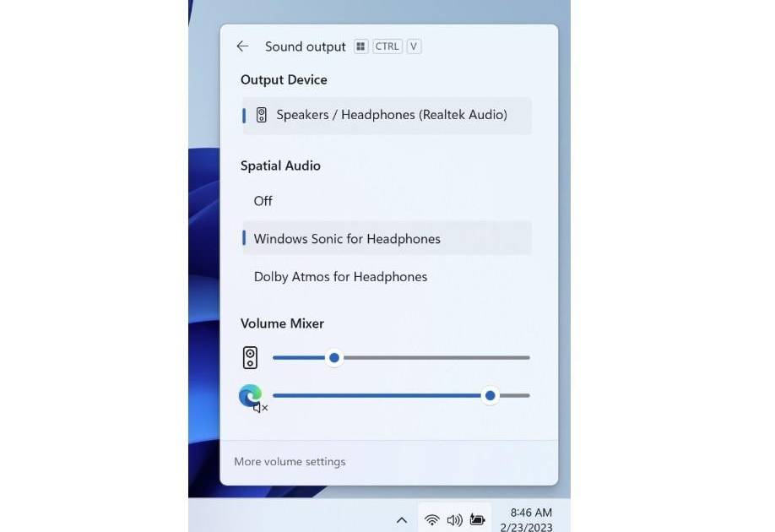This screenshot has width=775, height=532.
Task: Click the Edge volume slider handle
Action: [490, 395]
